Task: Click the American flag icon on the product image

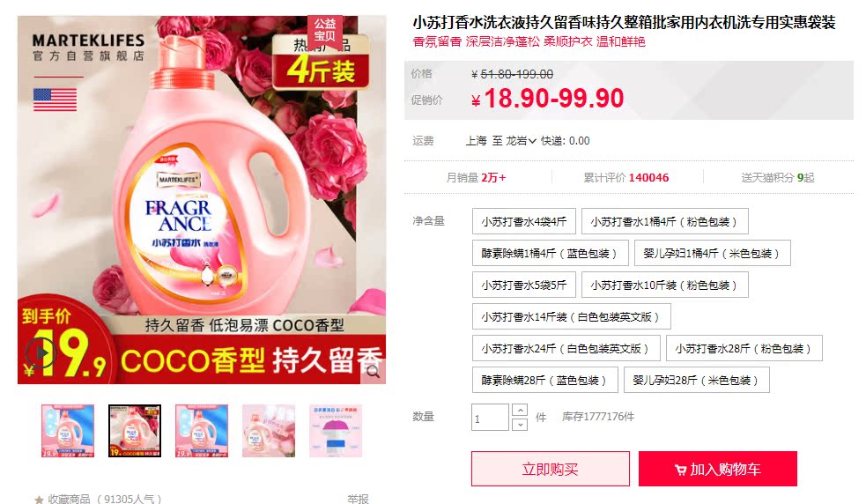Action: [x=55, y=100]
